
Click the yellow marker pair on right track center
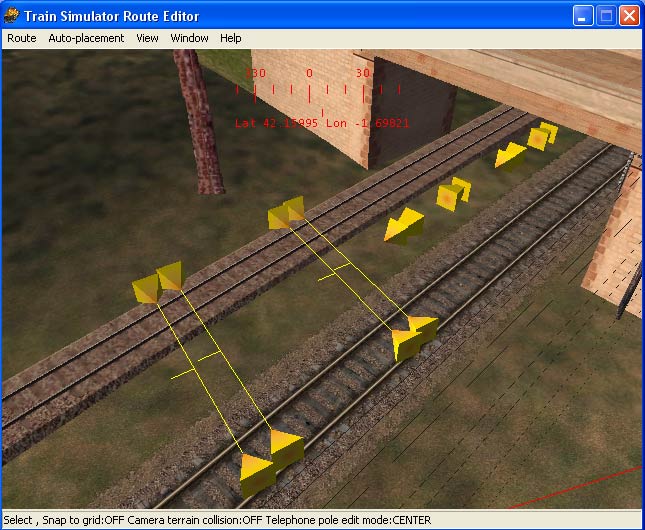tap(413, 337)
